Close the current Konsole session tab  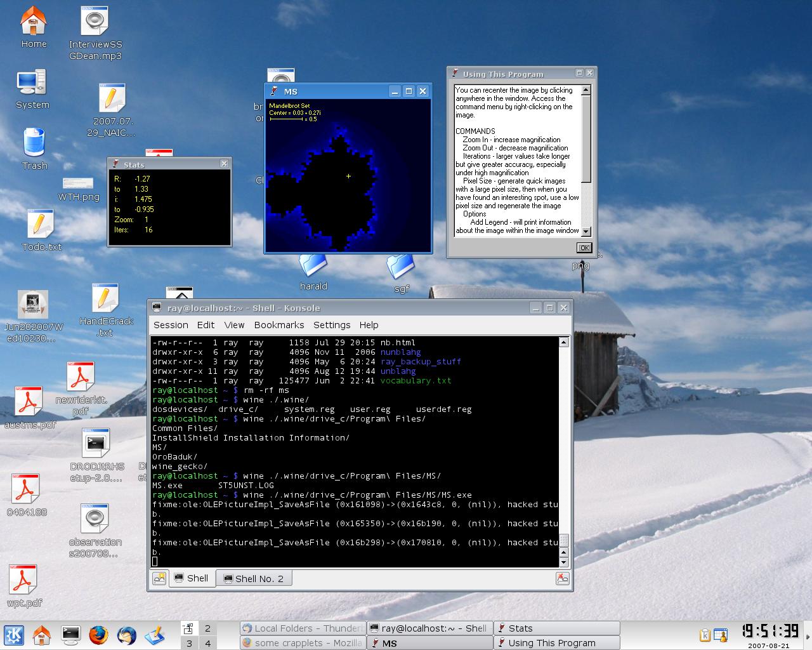tap(562, 578)
